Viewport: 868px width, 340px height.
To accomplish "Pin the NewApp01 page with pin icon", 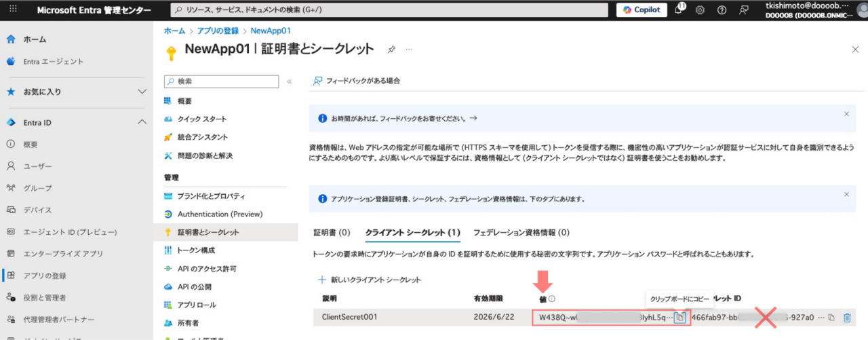I will pyautogui.click(x=391, y=50).
